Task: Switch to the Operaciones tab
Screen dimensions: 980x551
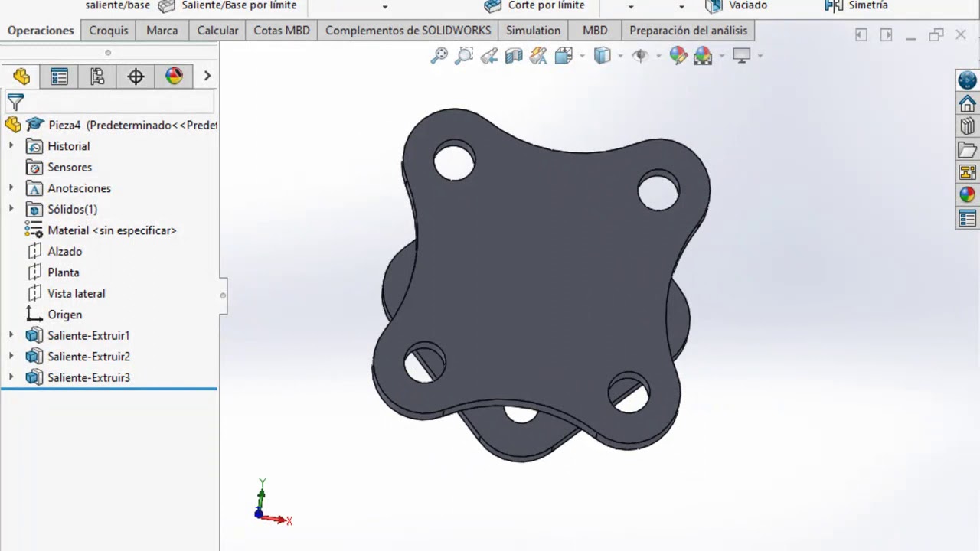Action: 41,31
